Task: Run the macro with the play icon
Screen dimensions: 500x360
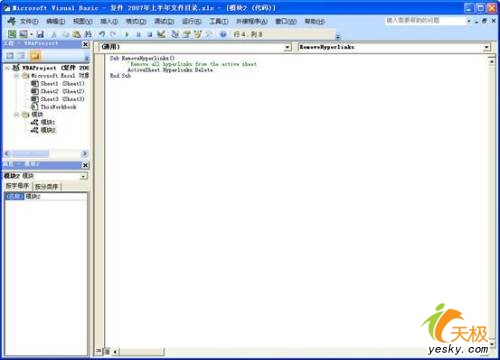Action: pyautogui.click(x=127, y=34)
